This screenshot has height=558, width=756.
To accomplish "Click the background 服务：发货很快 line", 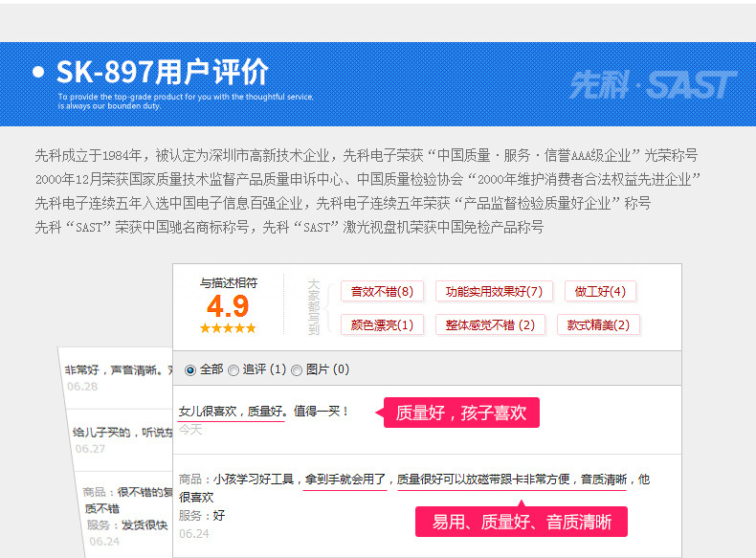I will 127,525.
